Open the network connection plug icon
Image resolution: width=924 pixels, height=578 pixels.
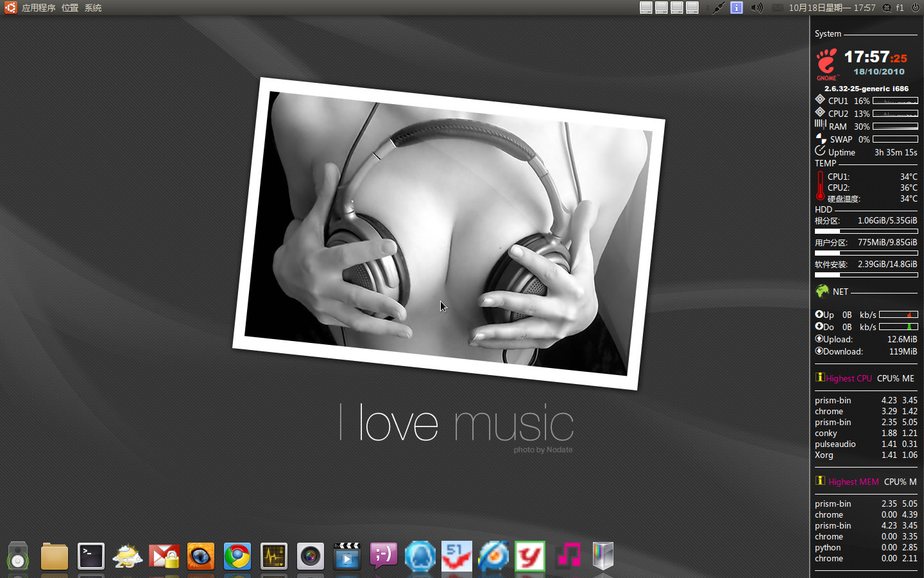719,8
